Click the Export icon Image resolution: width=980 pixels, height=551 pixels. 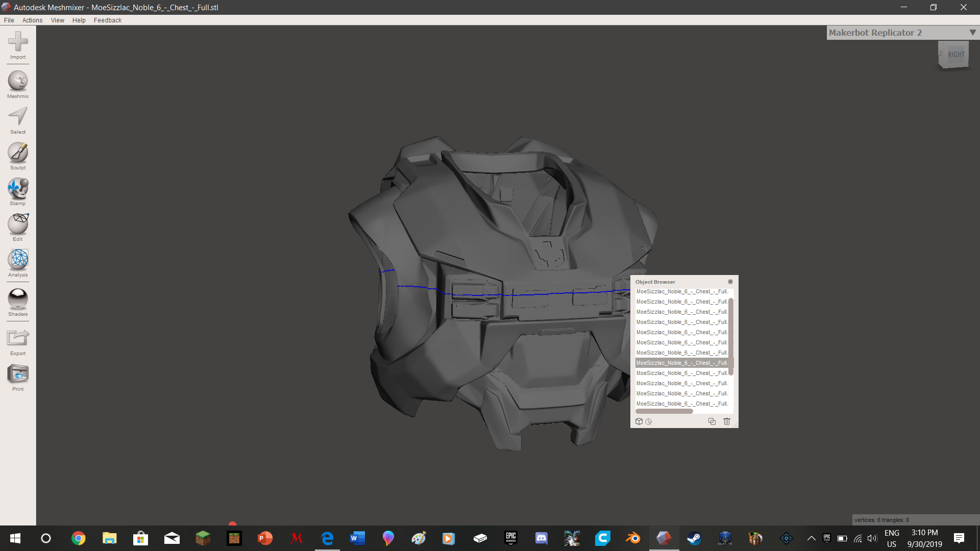(18, 338)
